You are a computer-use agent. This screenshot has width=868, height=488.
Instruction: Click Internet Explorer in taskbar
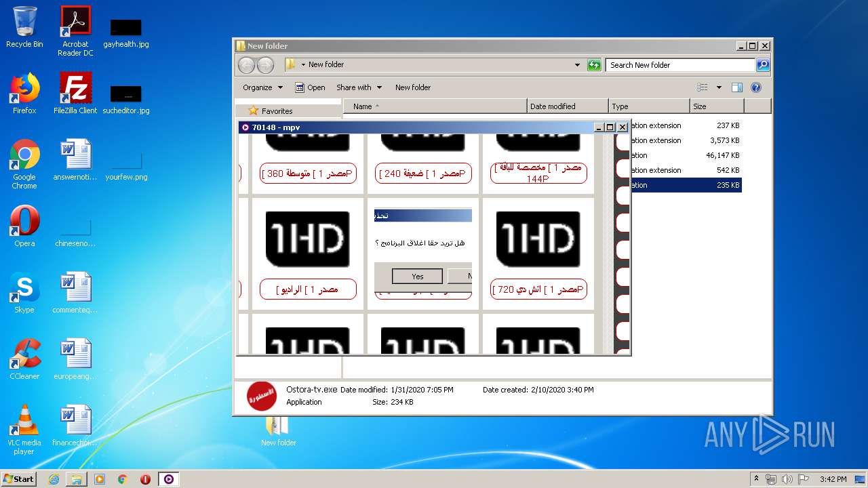pos(54,479)
